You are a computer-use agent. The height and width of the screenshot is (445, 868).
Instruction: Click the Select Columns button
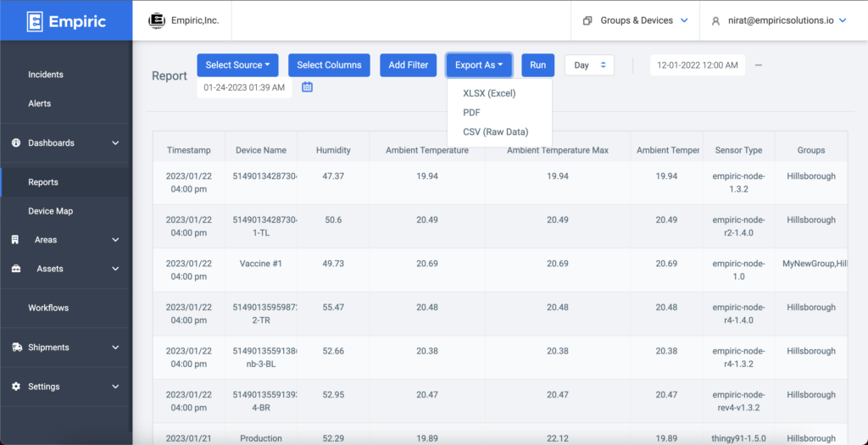click(330, 64)
